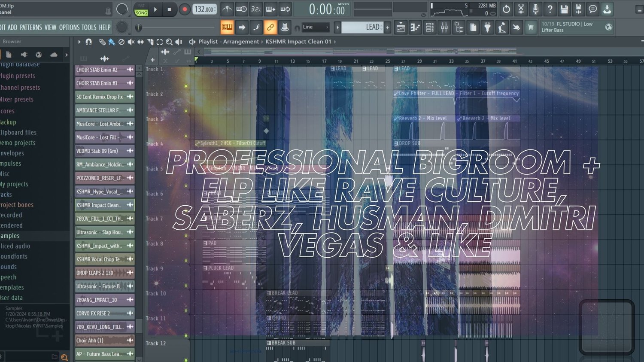Click the CHOIR STAB Emin #2 clip
The width and height of the screenshot is (644, 362).
[x=105, y=70]
